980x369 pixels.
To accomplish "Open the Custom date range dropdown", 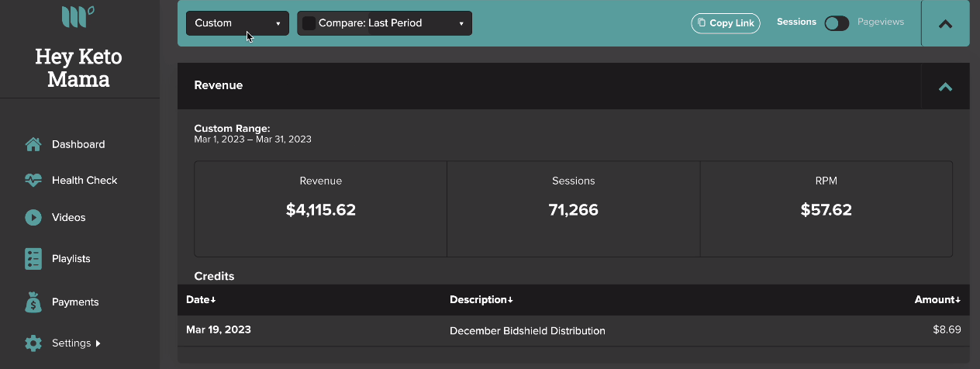I will point(237,23).
